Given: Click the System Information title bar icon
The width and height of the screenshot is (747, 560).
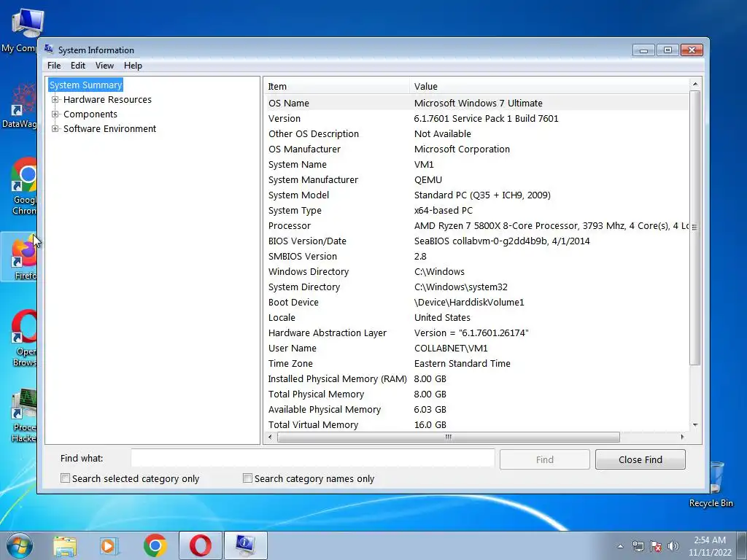Looking at the screenshot, I should [x=49, y=49].
